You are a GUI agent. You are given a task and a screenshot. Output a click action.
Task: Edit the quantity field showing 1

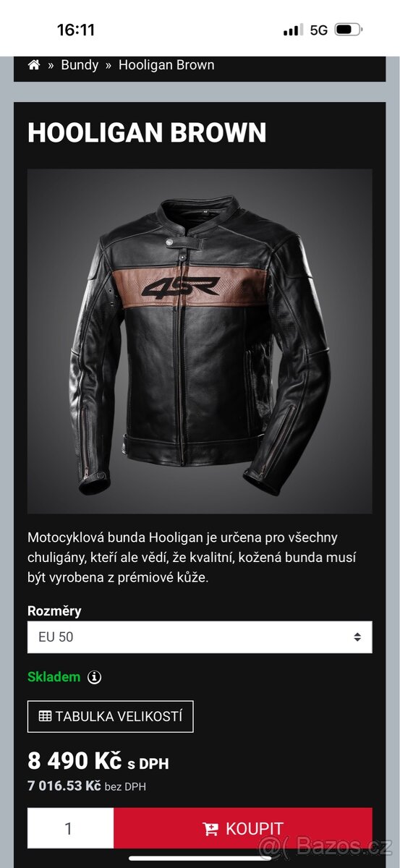[x=70, y=829]
